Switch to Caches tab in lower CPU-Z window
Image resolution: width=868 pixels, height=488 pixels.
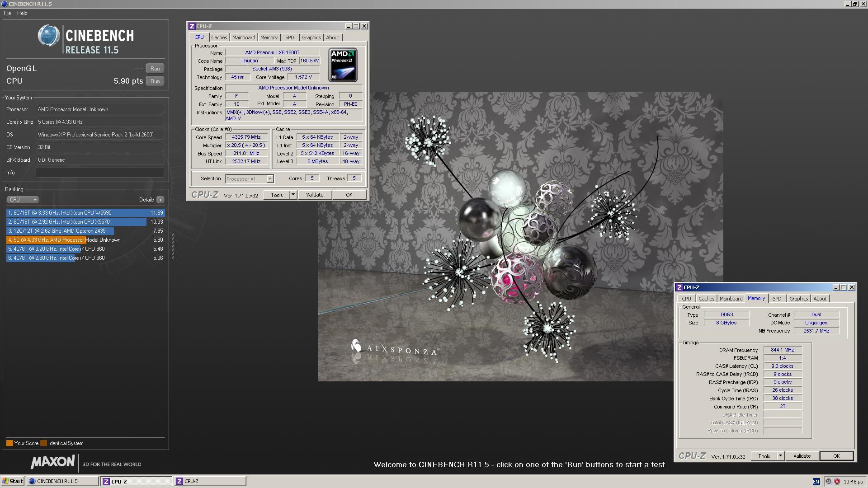tap(707, 299)
